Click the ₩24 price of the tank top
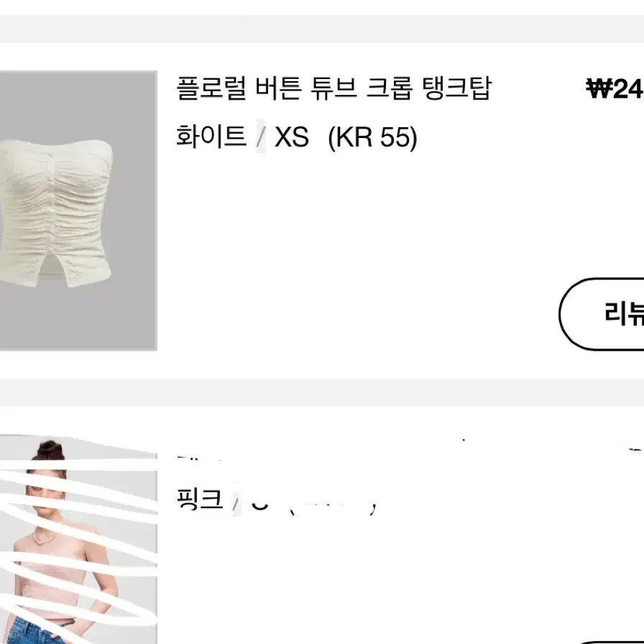The width and height of the screenshot is (644, 644). tap(615, 88)
